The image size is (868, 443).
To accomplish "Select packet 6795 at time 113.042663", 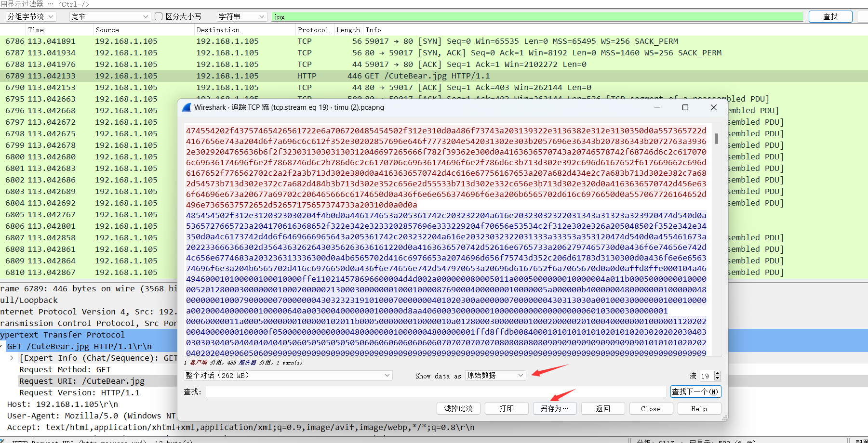I will pyautogui.click(x=89, y=99).
